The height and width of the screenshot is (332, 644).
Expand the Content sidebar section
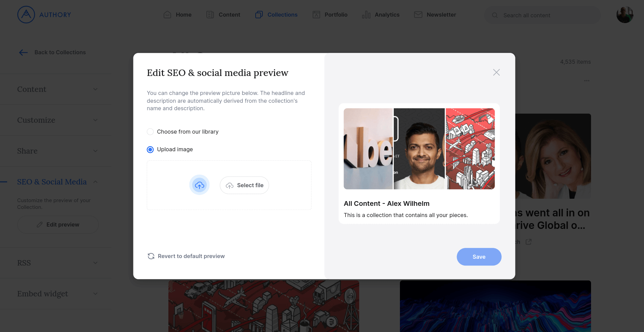[x=95, y=89]
